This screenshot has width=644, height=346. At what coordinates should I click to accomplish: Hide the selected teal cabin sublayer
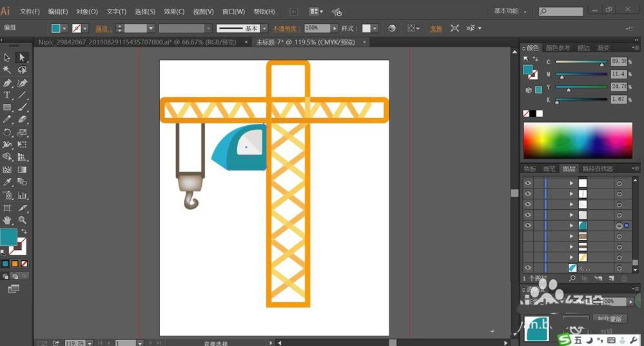528,225
